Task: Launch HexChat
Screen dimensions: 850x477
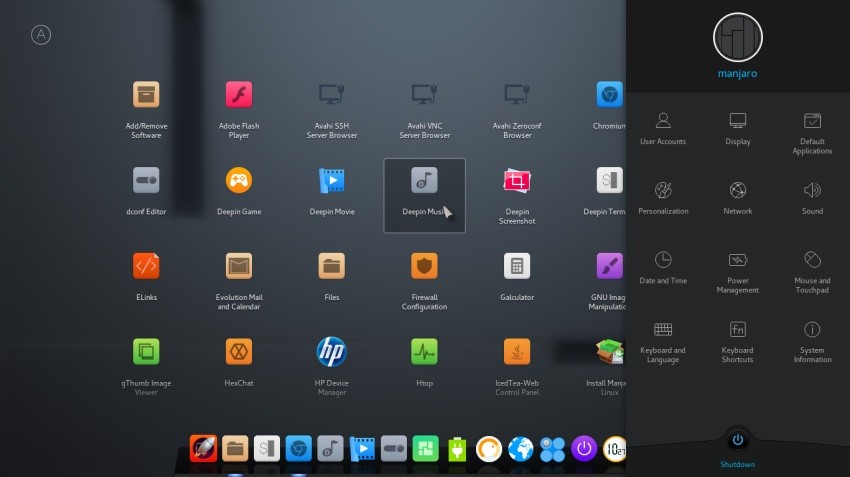Action: point(239,362)
